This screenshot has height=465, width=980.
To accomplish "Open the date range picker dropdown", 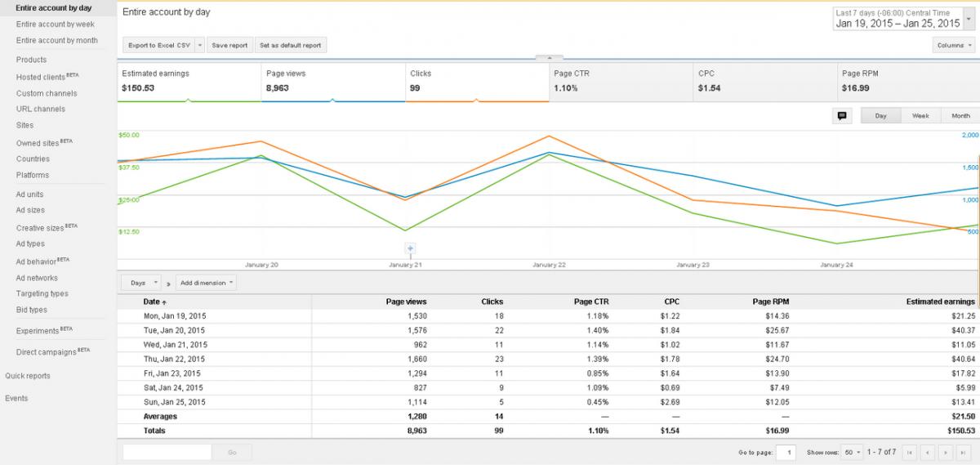I will 904,20.
